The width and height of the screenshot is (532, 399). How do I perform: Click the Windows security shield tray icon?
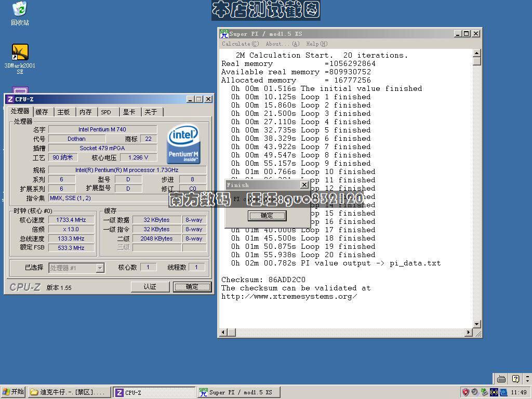pos(466,392)
